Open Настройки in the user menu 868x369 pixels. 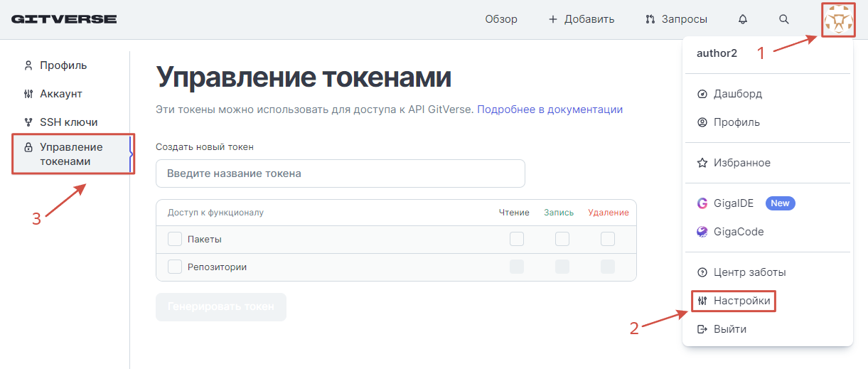coord(741,301)
